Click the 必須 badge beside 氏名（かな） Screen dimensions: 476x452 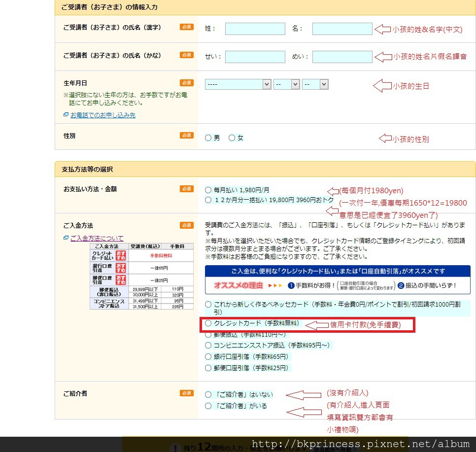[x=187, y=55]
